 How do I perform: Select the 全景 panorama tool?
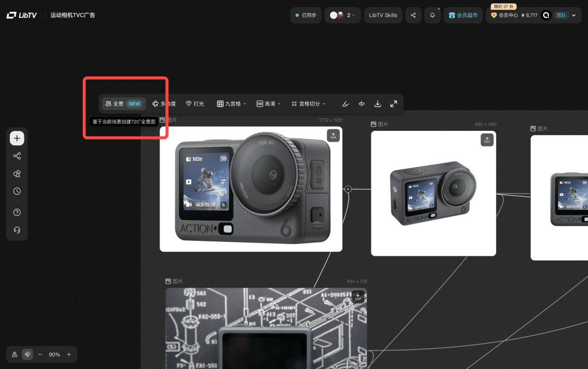[x=124, y=104]
